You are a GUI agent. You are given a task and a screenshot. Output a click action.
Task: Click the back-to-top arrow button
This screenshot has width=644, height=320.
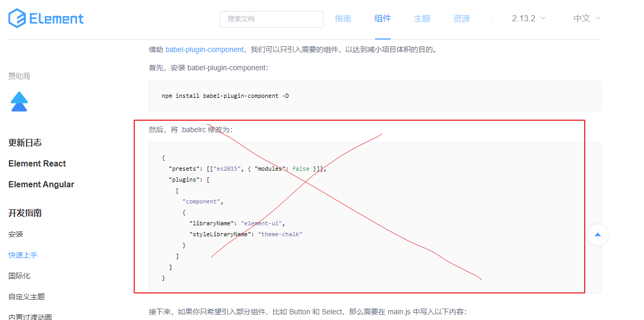[x=598, y=235]
